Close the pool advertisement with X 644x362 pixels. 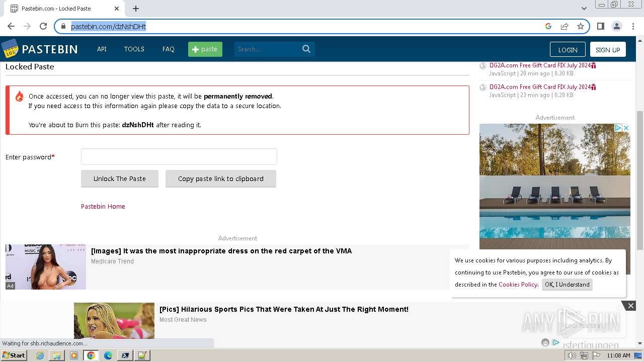point(626,128)
